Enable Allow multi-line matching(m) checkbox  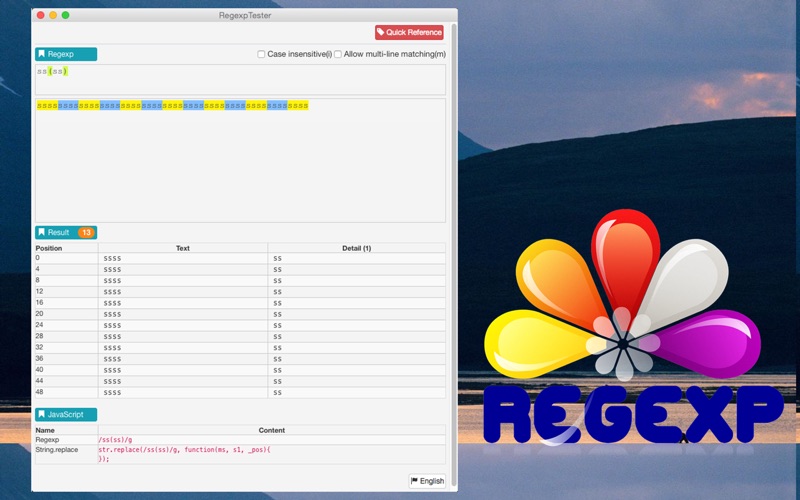[x=338, y=54]
